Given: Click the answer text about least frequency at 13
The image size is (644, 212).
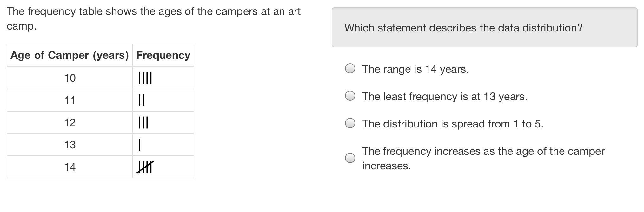Looking at the screenshot, I should coord(445,97).
